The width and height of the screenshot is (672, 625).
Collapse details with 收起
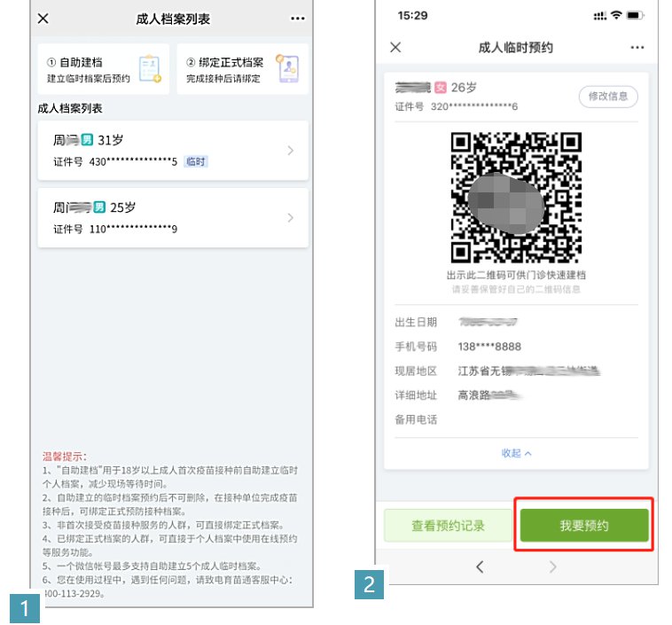(516, 453)
